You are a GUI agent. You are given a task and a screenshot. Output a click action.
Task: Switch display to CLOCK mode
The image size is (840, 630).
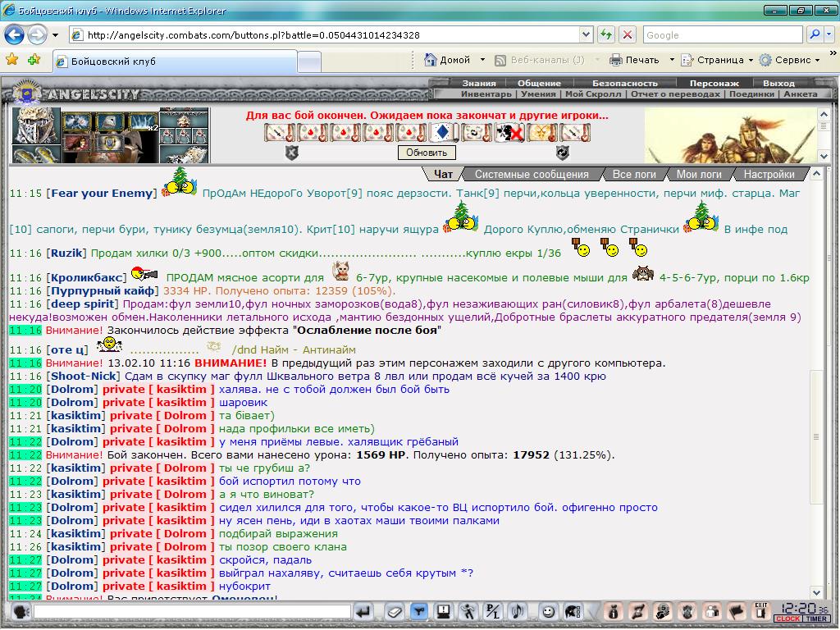tap(787, 619)
